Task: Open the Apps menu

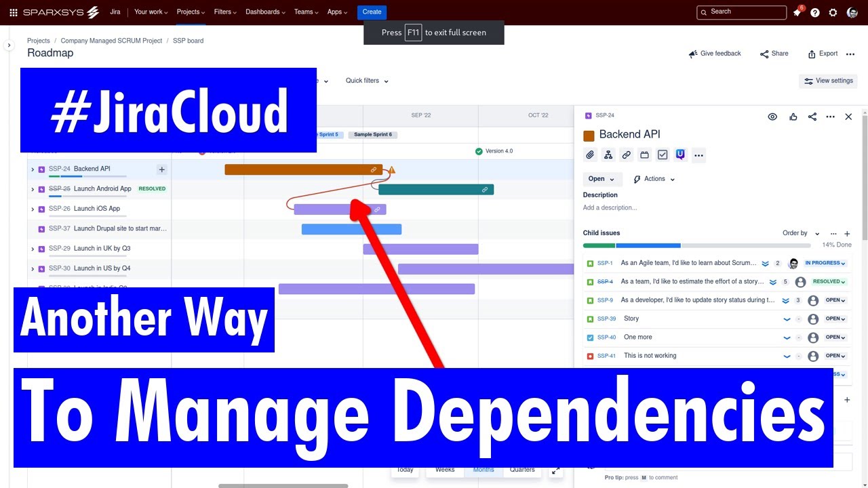Action: point(337,12)
